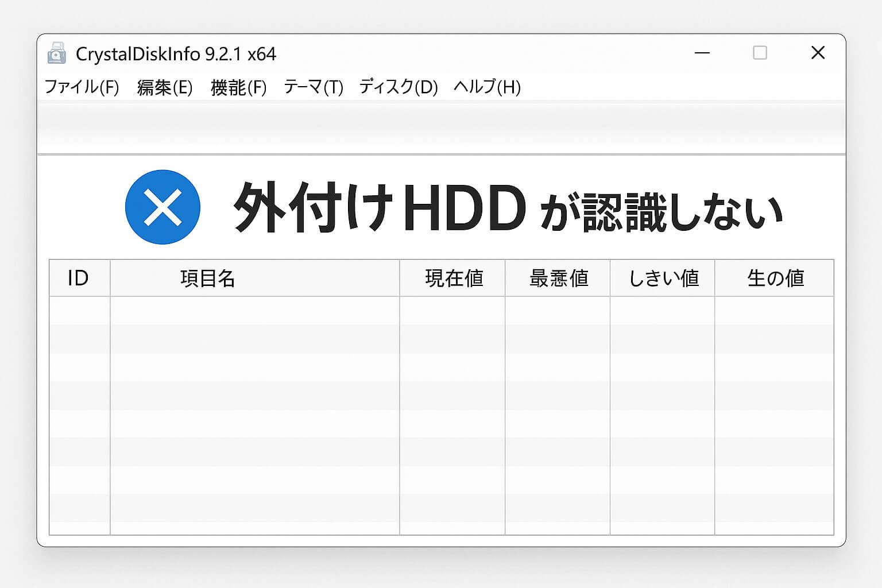Sort by the 項目名 column header
This screenshot has height=588, width=882.
click(208, 278)
